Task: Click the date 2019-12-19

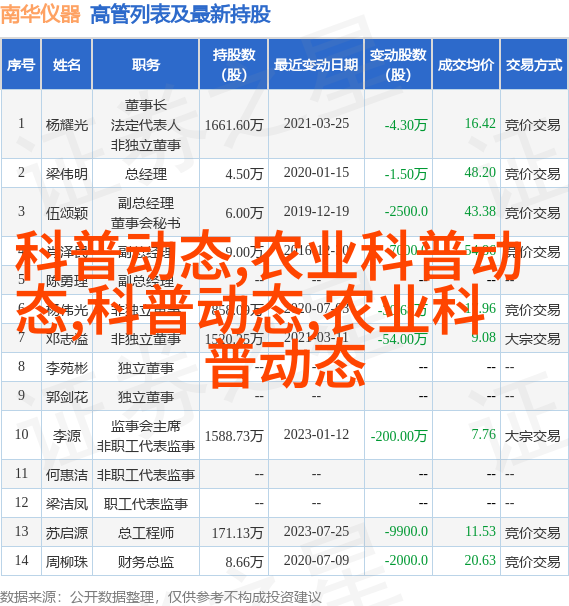Action: (x=316, y=211)
